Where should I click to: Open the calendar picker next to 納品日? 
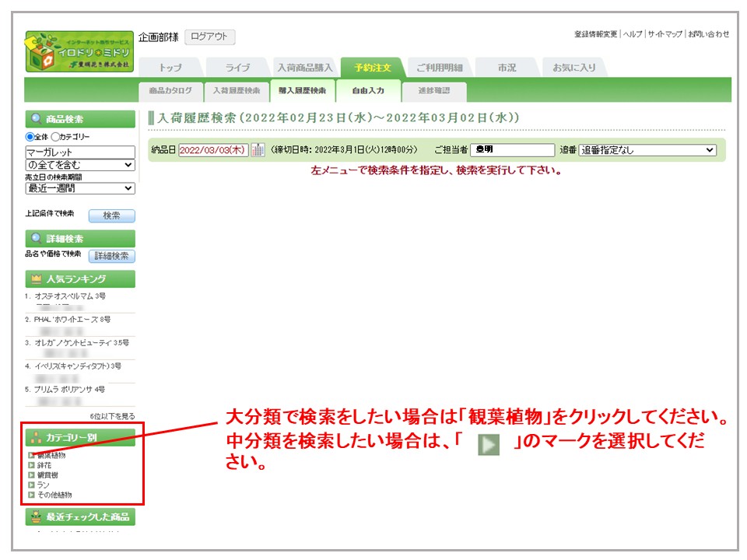click(x=258, y=150)
